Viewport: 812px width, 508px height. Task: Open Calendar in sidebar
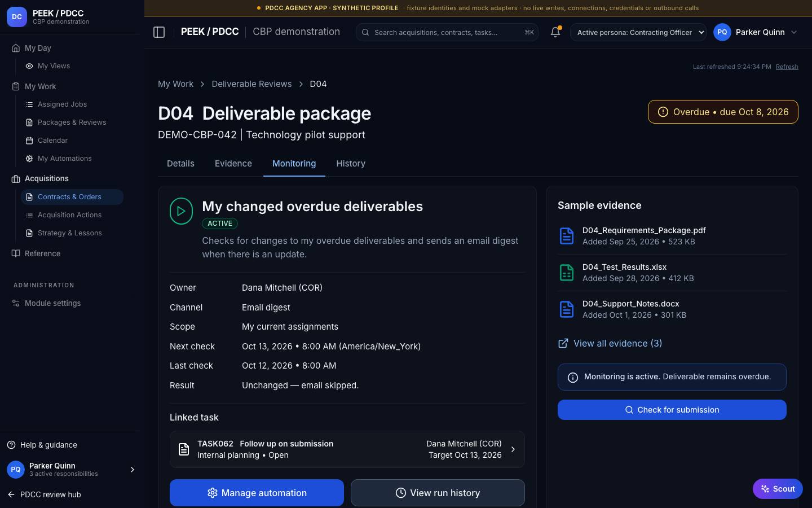click(x=72, y=141)
